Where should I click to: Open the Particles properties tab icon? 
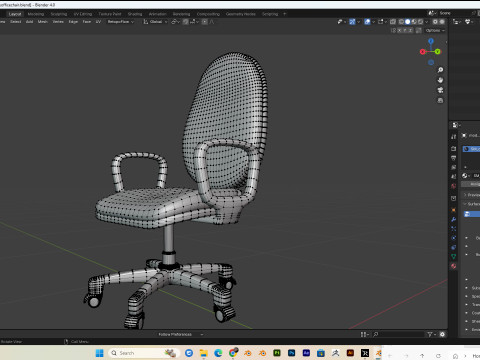pyautogui.click(x=453, y=229)
